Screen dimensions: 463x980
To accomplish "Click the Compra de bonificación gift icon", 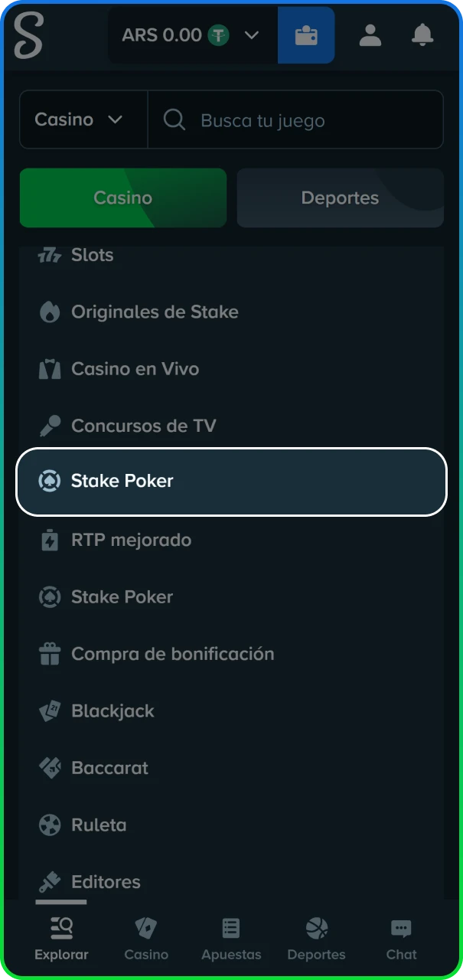I will pyautogui.click(x=50, y=654).
